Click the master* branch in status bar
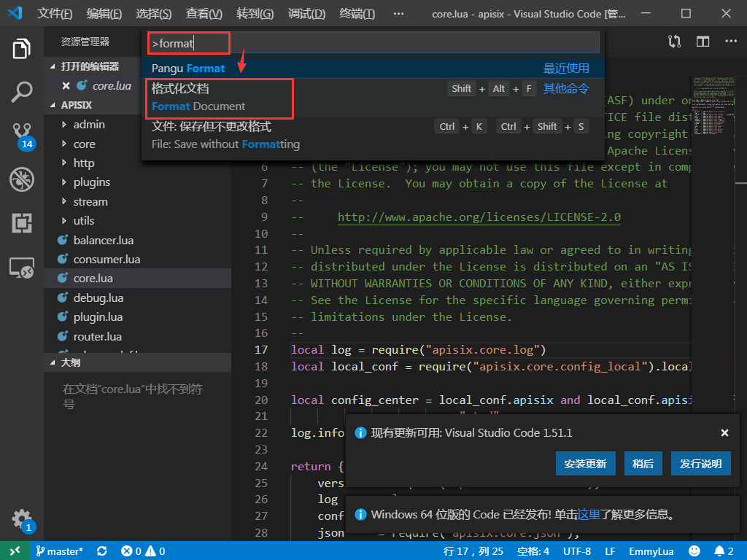This screenshot has height=560, width=747. pyautogui.click(x=60, y=551)
